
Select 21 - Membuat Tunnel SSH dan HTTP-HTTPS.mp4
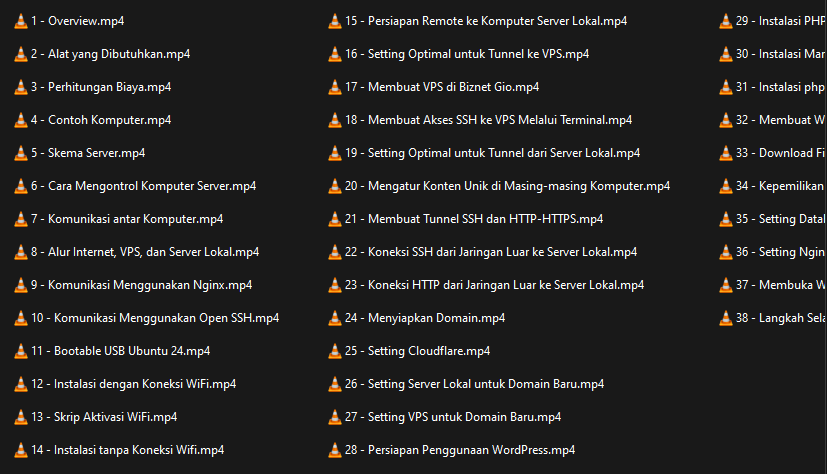[474, 219]
